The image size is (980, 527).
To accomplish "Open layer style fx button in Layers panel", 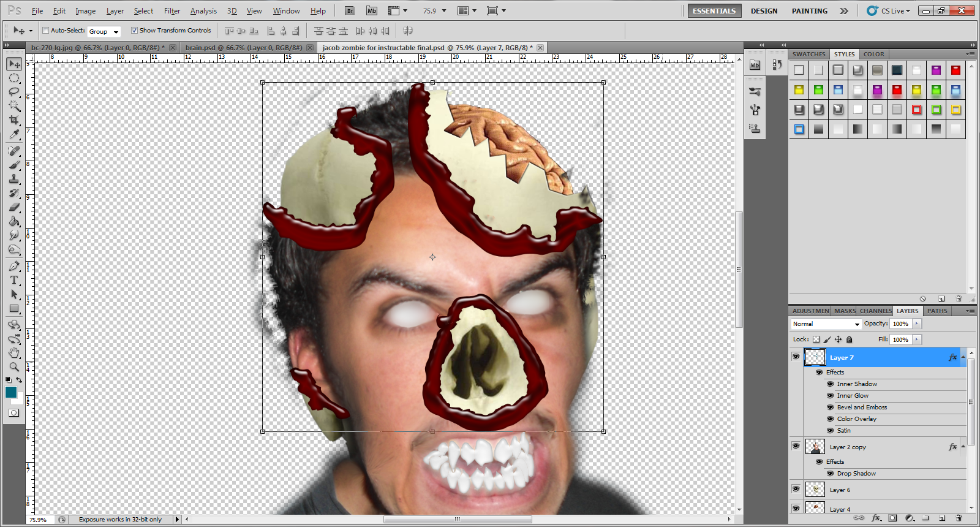I will 876,518.
